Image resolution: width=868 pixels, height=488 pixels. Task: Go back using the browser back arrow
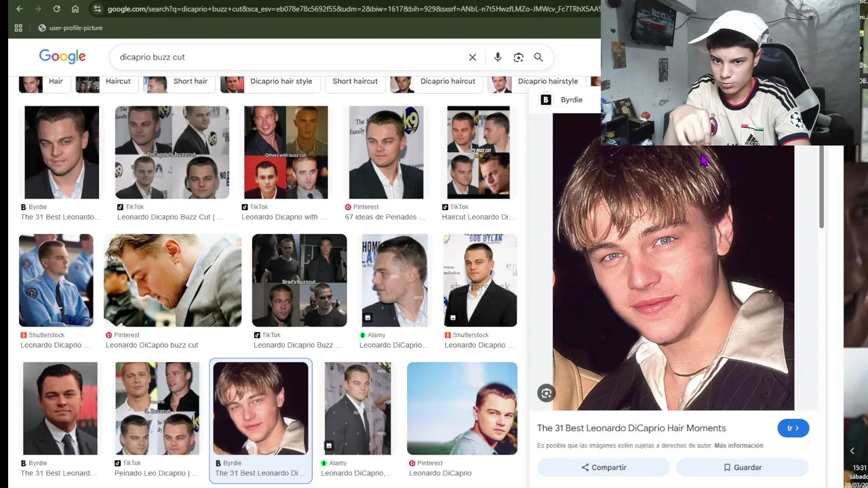pos(19,9)
